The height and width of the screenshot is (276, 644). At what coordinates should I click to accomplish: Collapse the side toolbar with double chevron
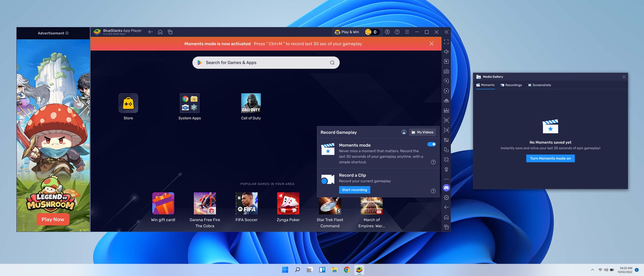446,32
